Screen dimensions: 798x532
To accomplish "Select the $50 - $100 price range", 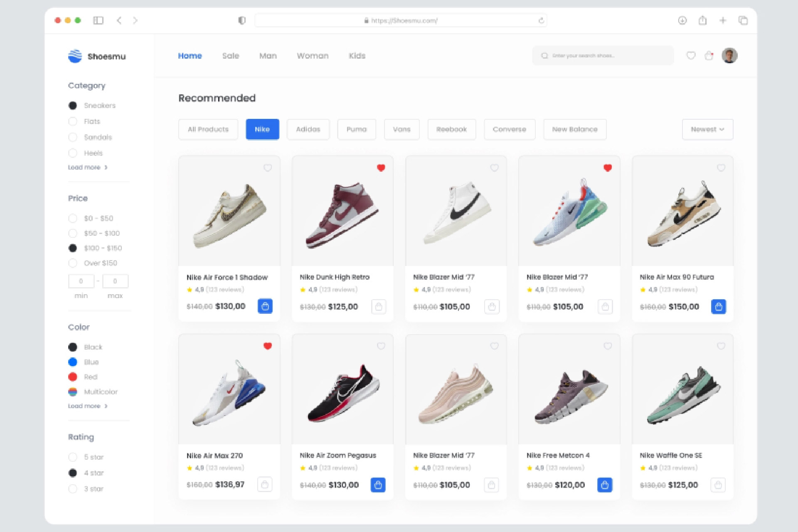I will [73, 233].
